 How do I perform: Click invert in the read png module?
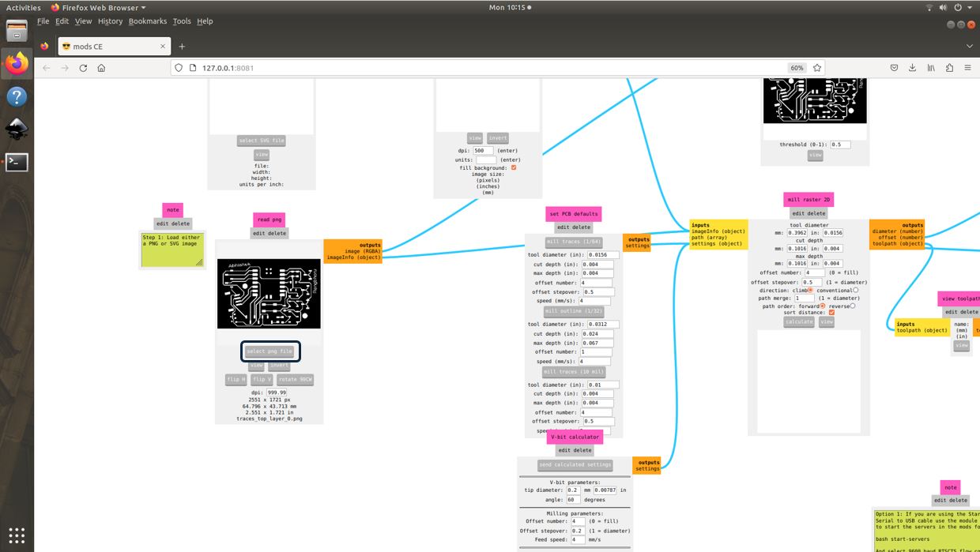click(x=279, y=366)
